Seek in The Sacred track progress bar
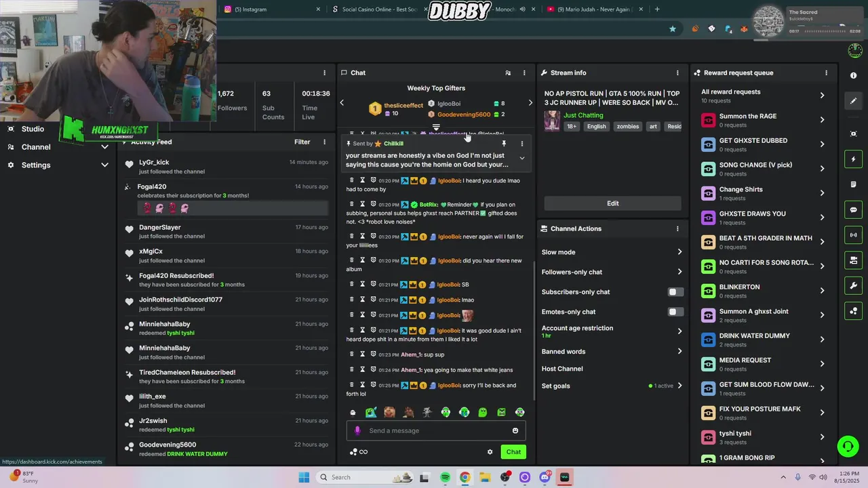The image size is (868, 488). pos(826,31)
